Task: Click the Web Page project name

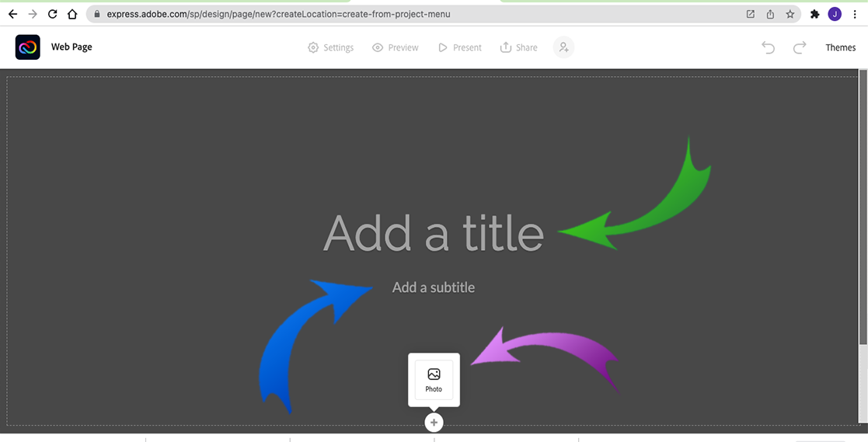Action: (71, 47)
